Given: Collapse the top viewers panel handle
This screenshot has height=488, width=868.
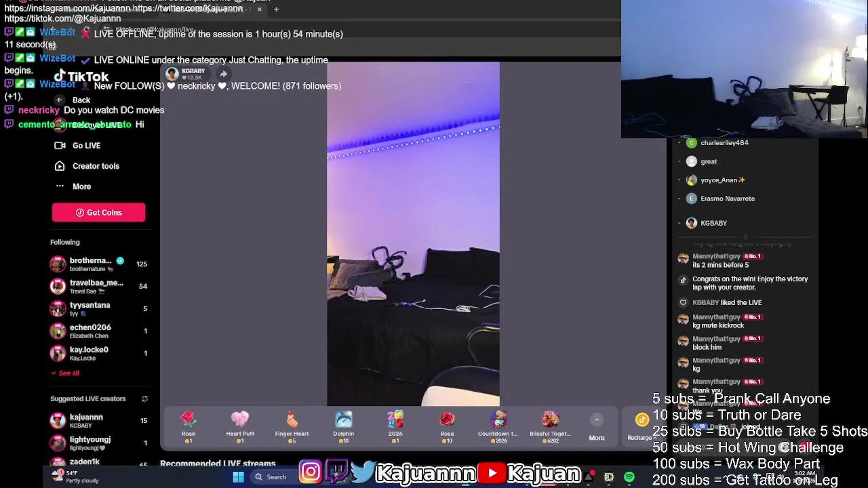Looking at the screenshot, I should pyautogui.click(x=745, y=237).
